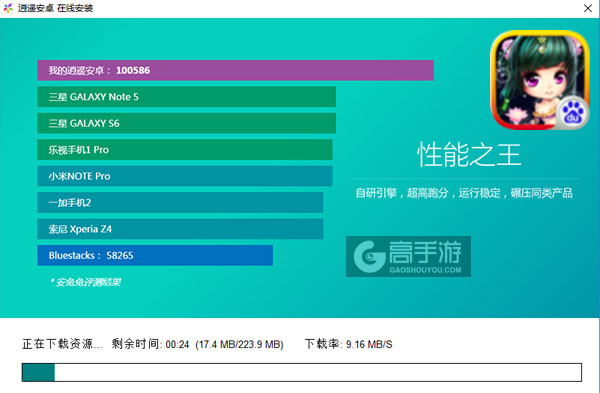Click the 正在下载资源 status text

point(62,344)
